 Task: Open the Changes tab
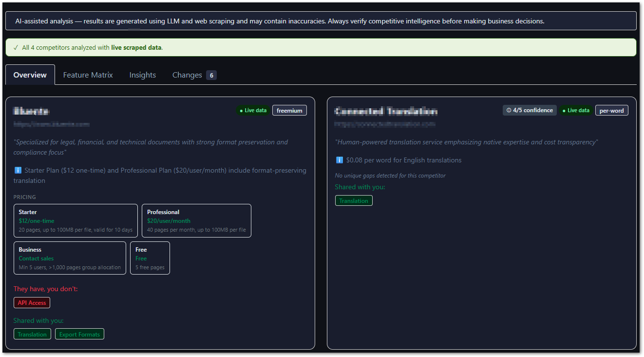(194, 75)
